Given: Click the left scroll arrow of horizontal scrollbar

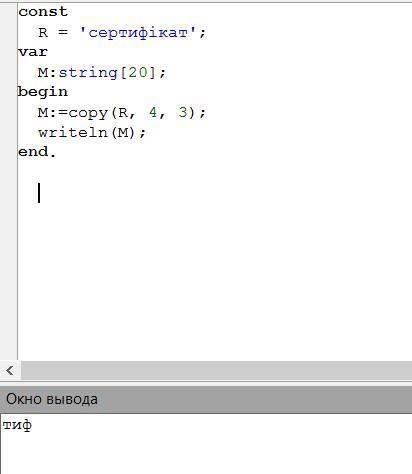Looking at the screenshot, I should click(10, 370).
